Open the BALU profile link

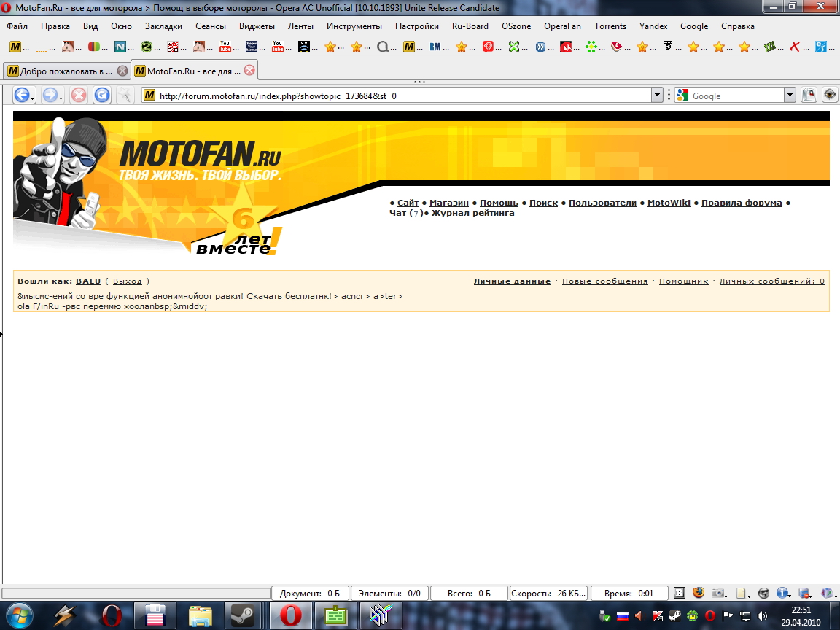point(88,281)
